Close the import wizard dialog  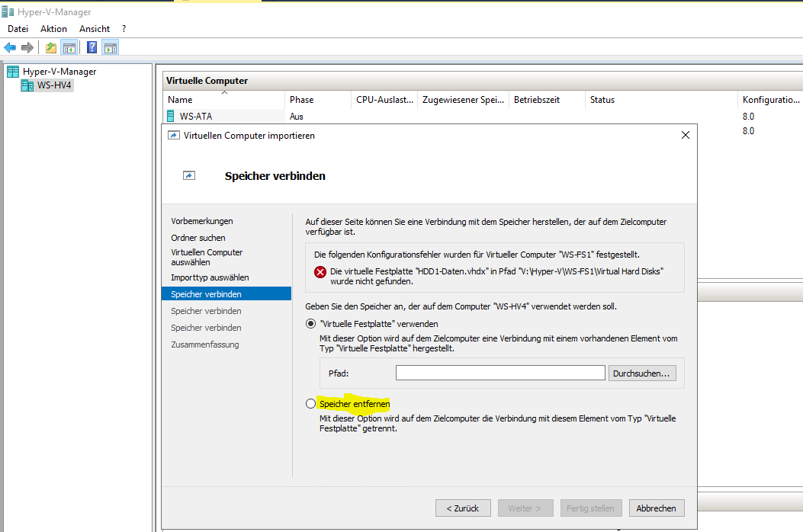[x=686, y=135]
